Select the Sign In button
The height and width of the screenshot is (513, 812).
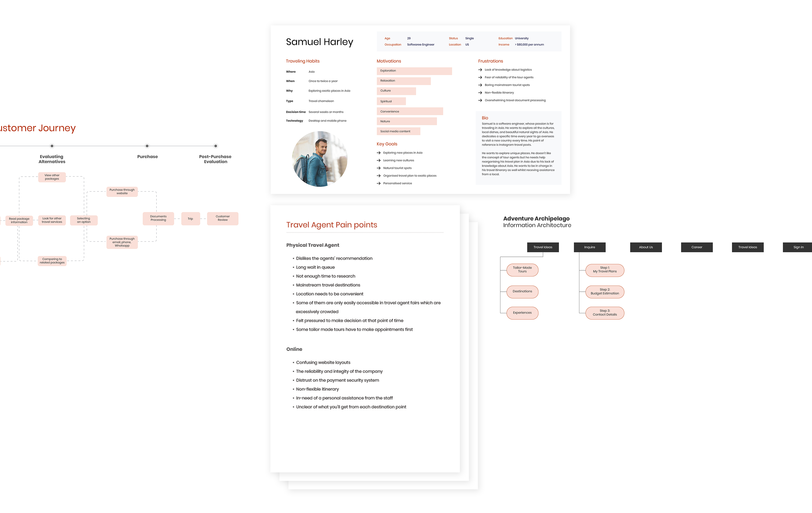click(x=799, y=246)
